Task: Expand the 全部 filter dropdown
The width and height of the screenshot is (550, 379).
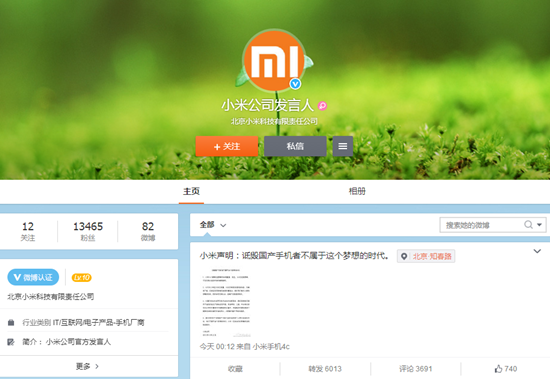Action: [x=213, y=225]
